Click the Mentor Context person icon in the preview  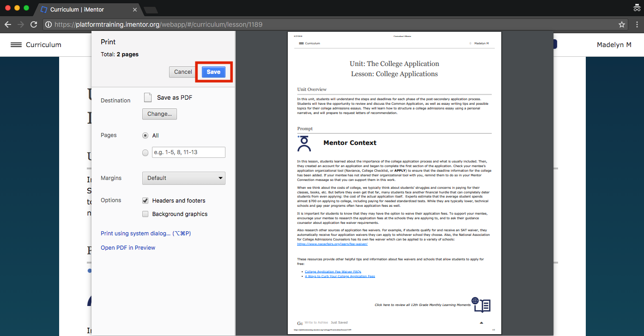tap(304, 144)
